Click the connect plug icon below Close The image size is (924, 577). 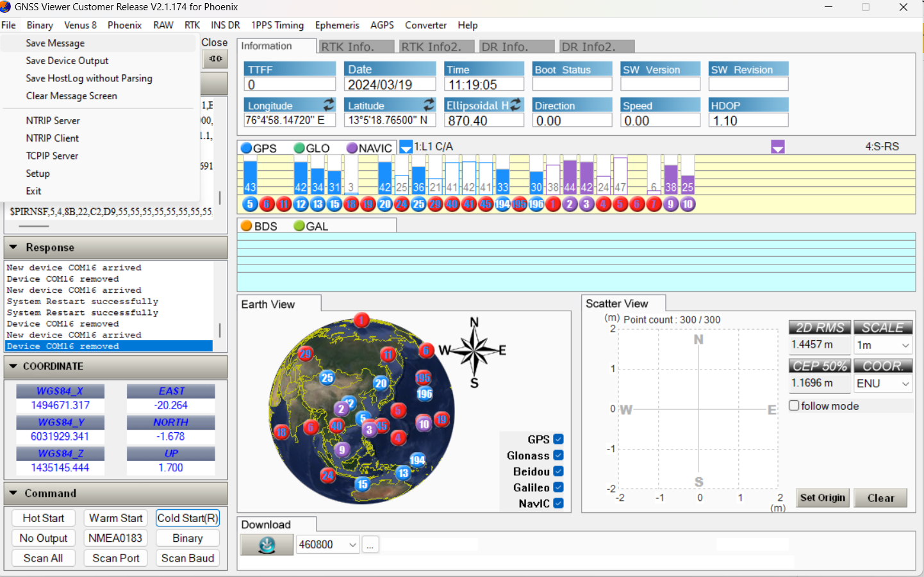click(215, 59)
